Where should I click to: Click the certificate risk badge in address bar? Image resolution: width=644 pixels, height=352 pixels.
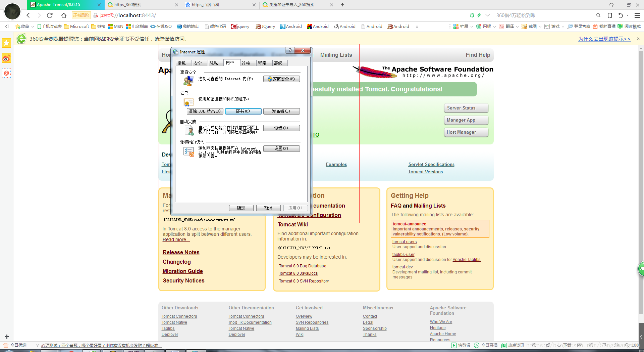click(x=81, y=15)
